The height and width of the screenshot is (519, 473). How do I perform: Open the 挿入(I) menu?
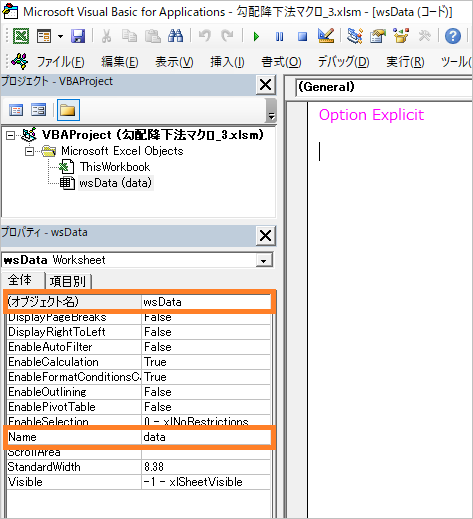coord(227,62)
